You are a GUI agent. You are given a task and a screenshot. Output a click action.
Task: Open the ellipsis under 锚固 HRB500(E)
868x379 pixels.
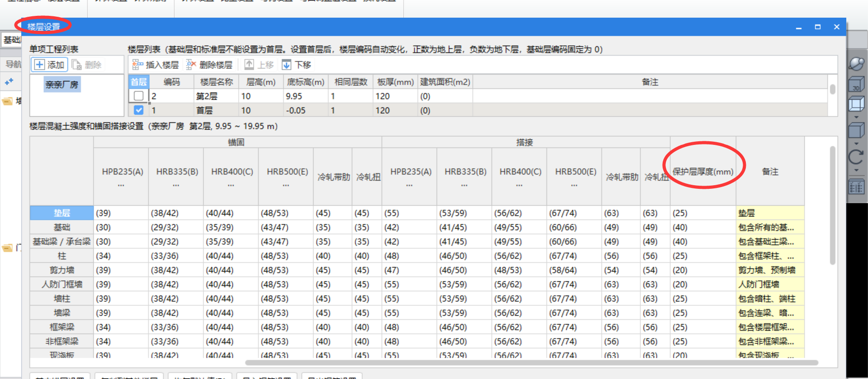pyautogui.click(x=286, y=185)
